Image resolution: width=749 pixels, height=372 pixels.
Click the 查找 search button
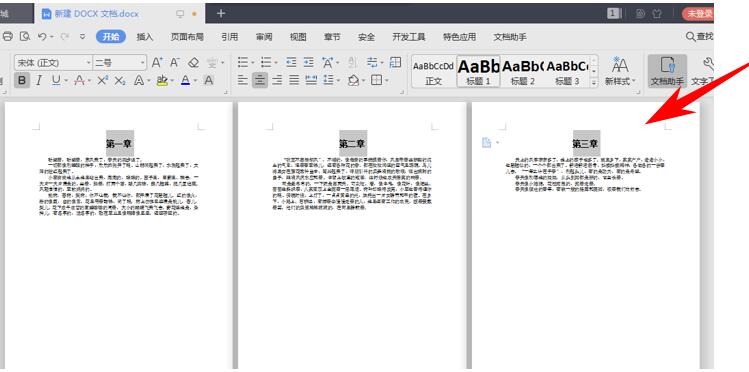(699, 36)
